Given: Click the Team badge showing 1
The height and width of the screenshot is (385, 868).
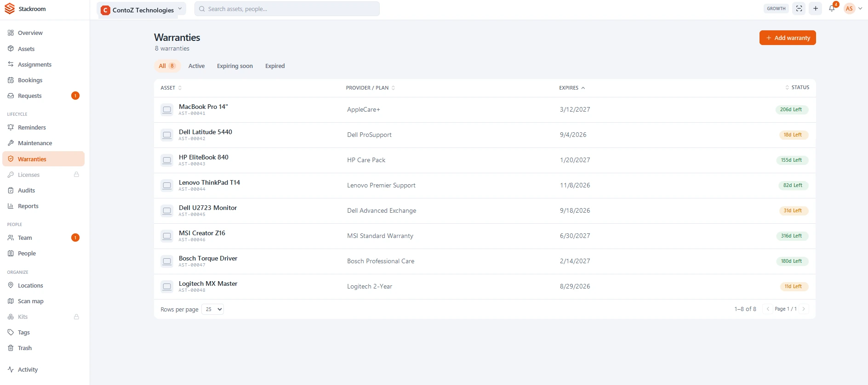Looking at the screenshot, I should 75,238.
